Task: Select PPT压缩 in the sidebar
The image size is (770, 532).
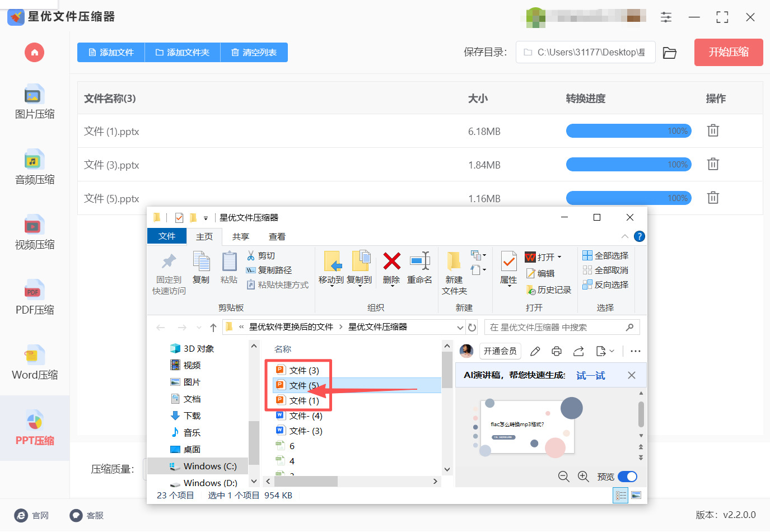Action: click(x=35, y=428)
